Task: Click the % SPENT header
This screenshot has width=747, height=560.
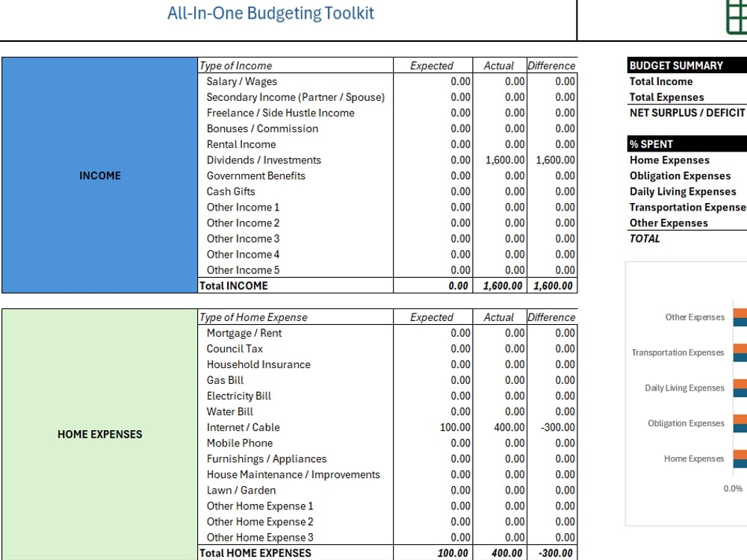Action: [651, 144]
